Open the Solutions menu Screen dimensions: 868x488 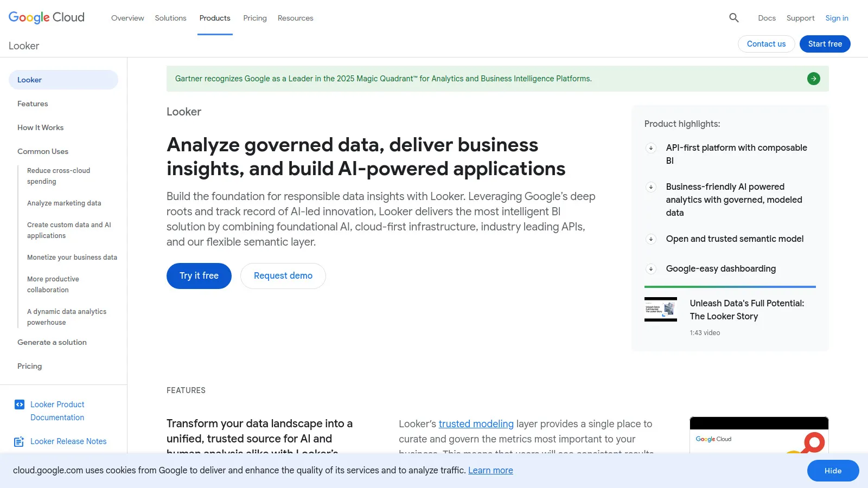click(x=170, y=18)
